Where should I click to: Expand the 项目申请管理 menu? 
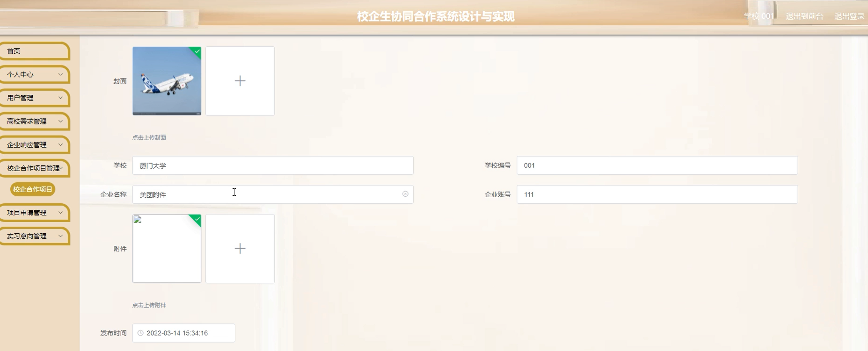pyautogui.click(x=35, y=213)
